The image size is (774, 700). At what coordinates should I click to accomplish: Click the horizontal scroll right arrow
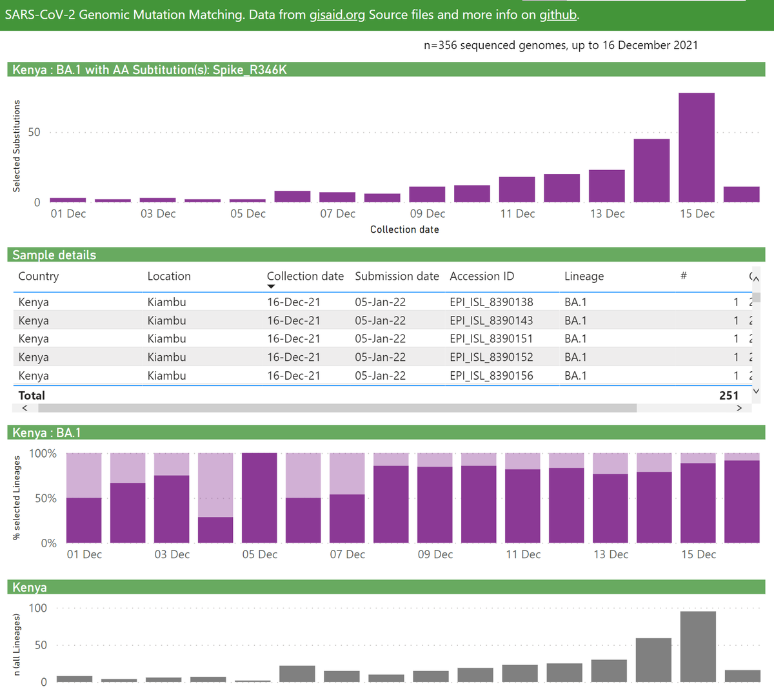[739, 408]
